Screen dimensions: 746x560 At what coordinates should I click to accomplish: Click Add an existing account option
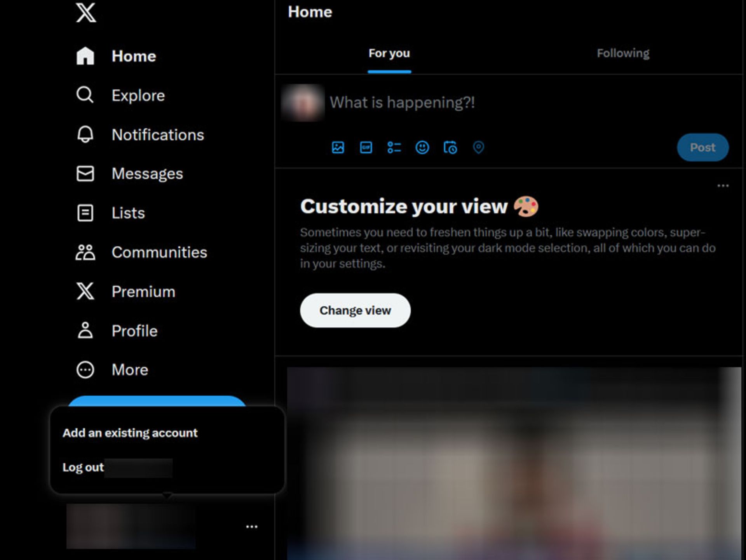coord(130,432)
